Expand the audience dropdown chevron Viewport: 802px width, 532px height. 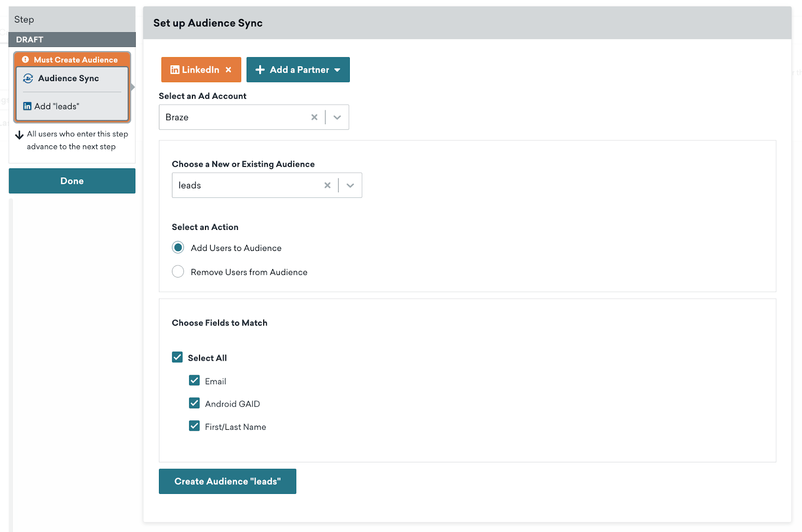(x=350, y=185)
